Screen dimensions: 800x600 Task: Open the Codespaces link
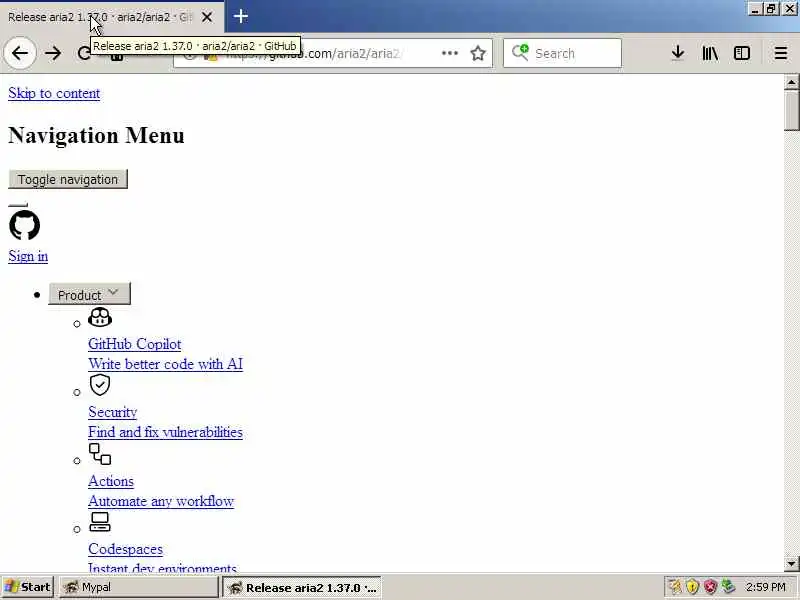(x=126, y=549)
